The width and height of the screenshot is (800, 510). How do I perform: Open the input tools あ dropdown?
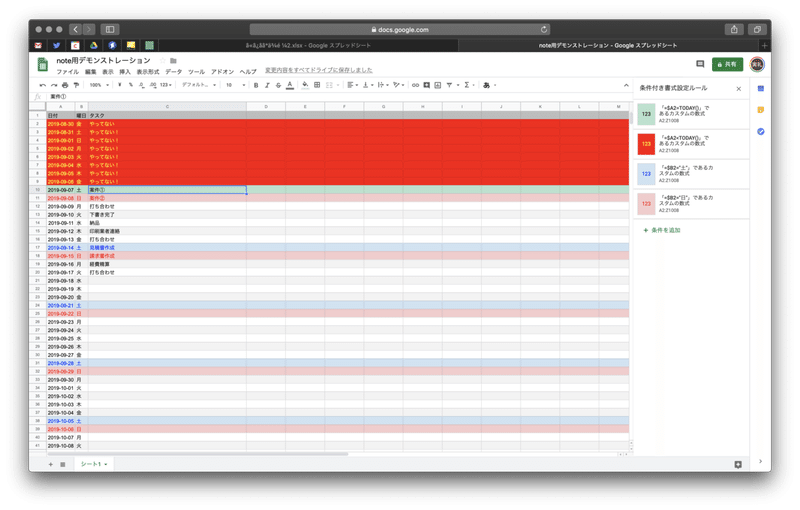pyautogui.click(x=490, y=85)
